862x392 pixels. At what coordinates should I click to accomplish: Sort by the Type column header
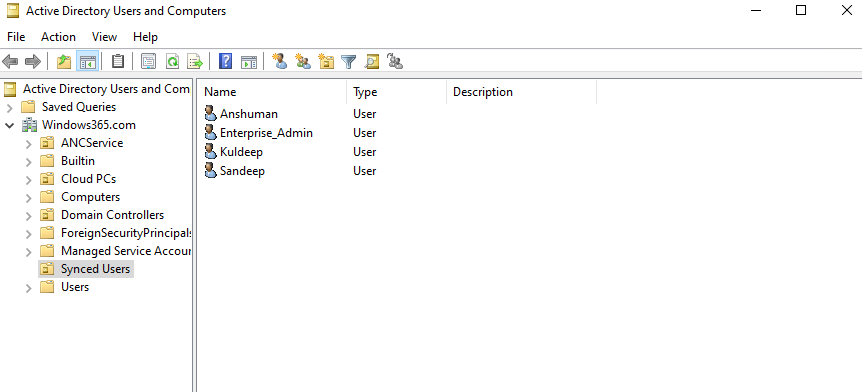coord(397,92)
